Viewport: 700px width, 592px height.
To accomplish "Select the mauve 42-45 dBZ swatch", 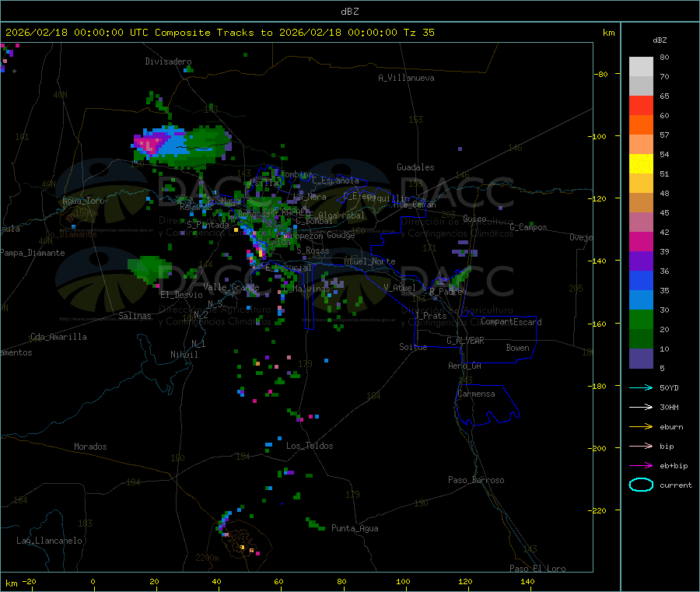I will tap(641, 222).
